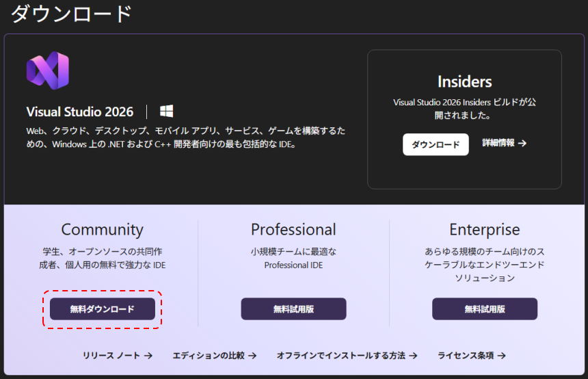The height and width of the screenshot is (379, 588).
Task: Click the Community edition heading
Action: [102, 229]
